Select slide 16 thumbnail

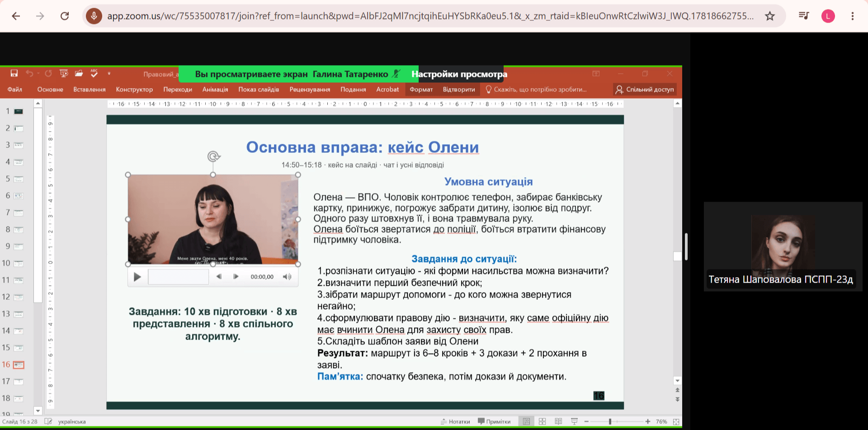[19, 365]
